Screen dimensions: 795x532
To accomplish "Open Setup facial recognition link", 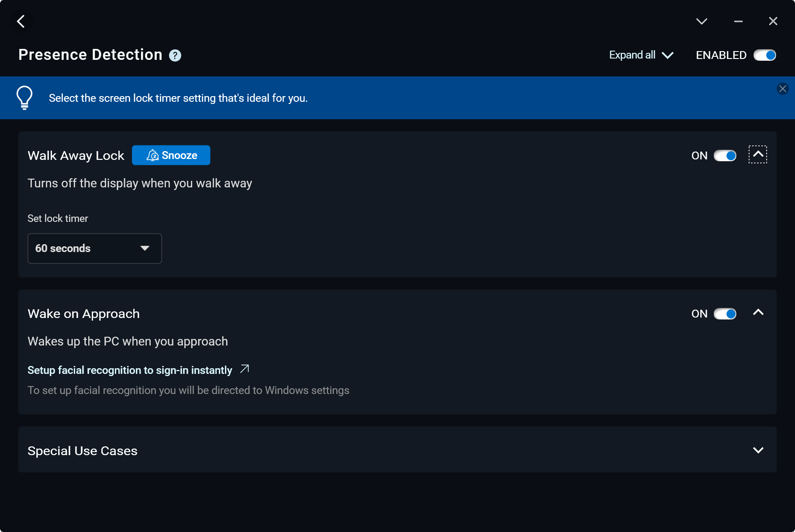I will click(130, 370).
